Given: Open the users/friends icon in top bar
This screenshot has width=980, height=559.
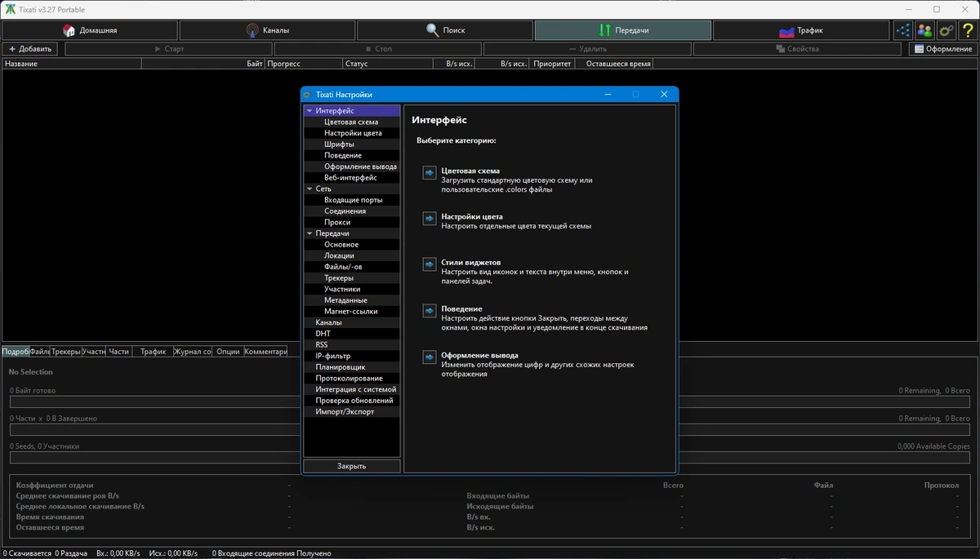Looking at the screenshot, I should pyautogui.click(x=924, y=30).
